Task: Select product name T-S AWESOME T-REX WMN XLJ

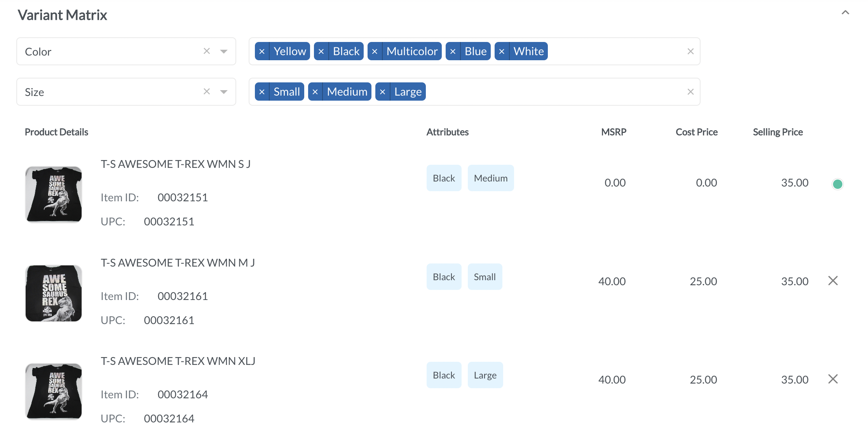Action: click(178, 361)
